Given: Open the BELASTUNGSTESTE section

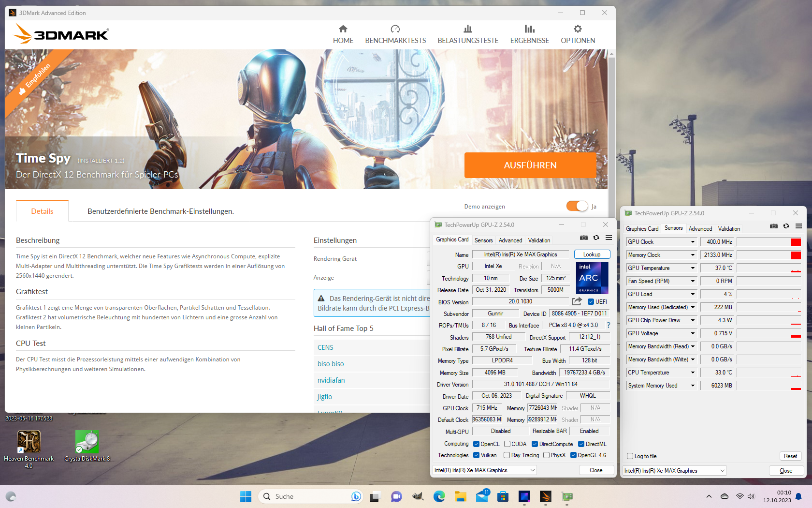Looking at the screenshot, I should click(x=468, y=35).
